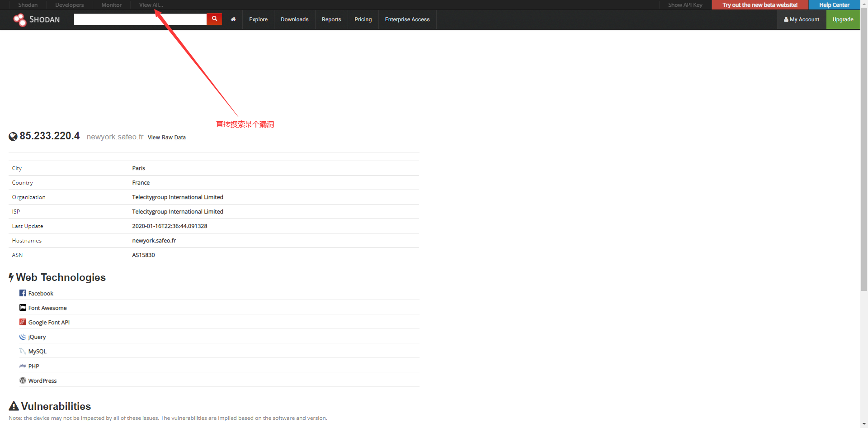Click the SHODAN brand text
Image resolution: width=868 pixels, height=428 pixels.
coord(44,19)
